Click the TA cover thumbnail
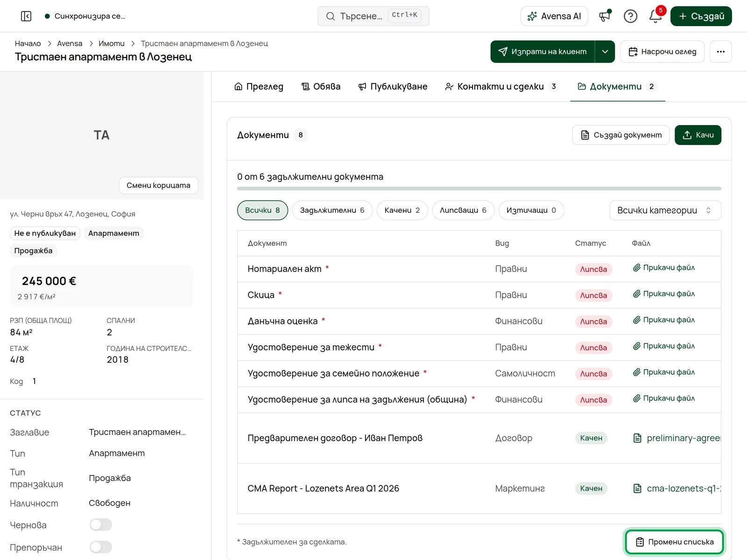 coord(102,135)
